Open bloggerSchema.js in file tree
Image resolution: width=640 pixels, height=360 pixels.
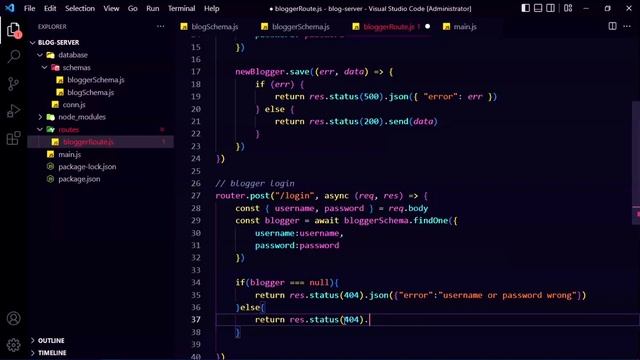(x=96, y=80)
